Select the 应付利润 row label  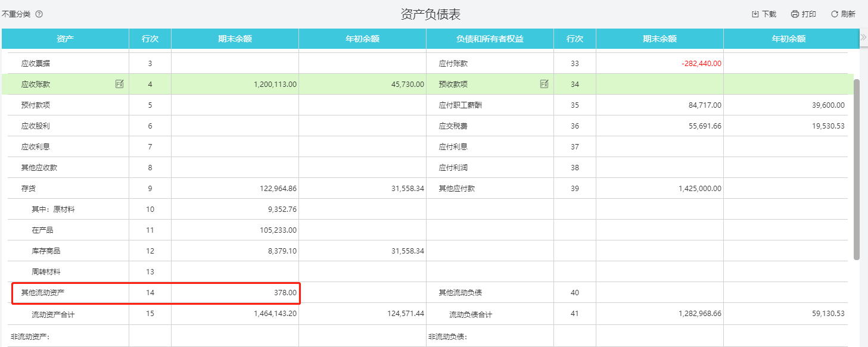453,167
